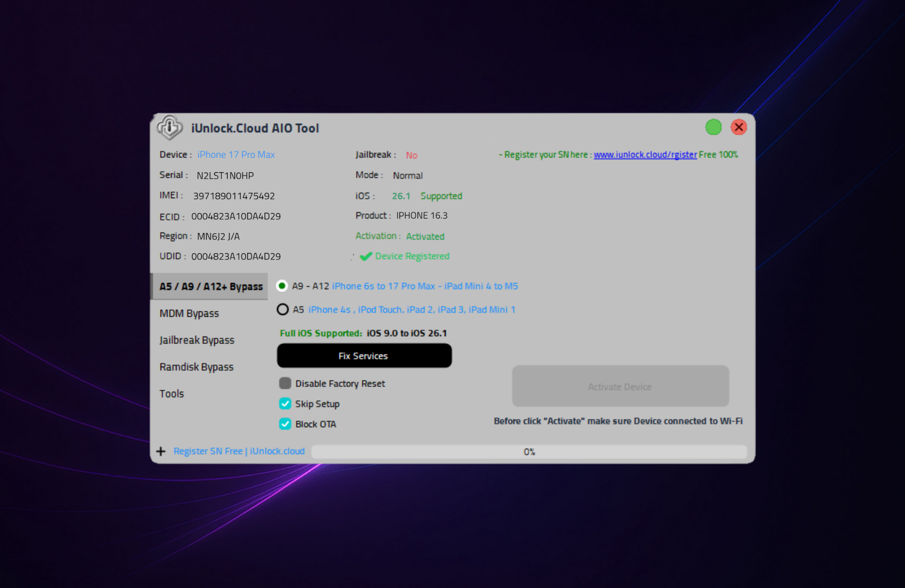Select the A5 iPhone 4s radio button

tap(282, 309)
